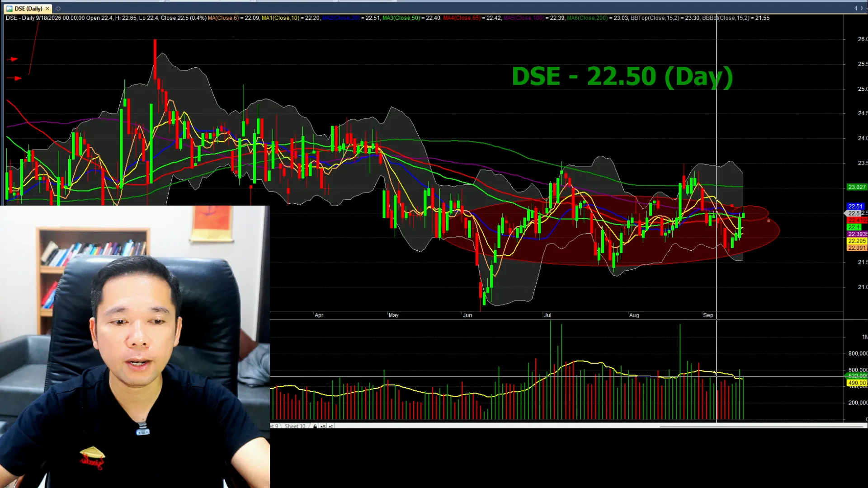Screen dimensions: 868x488
Task: Click the yellow 22.205 price label on the axis
Action: pyautogui.click(x=857, y=241)
